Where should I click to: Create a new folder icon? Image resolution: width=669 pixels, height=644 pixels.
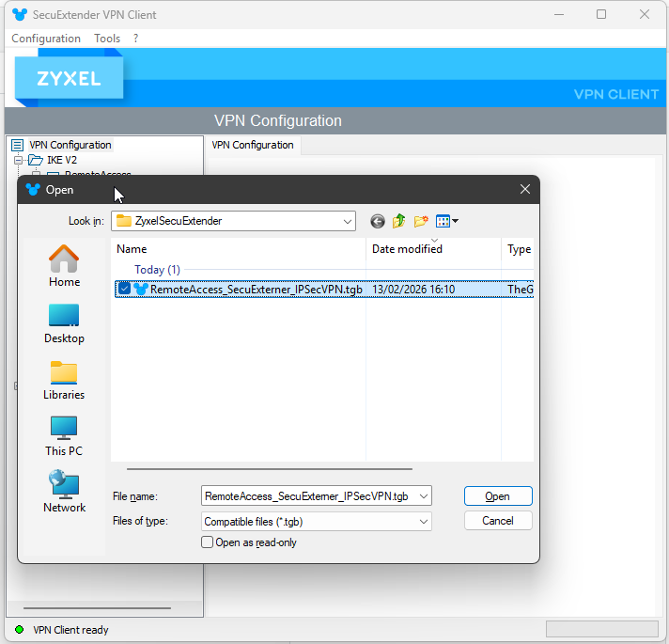421,222
